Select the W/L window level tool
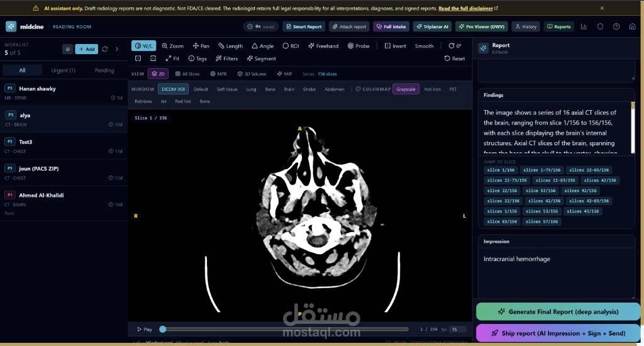This screenshot has height=346, width=644. pyautogui.click(x=144, y=46)
